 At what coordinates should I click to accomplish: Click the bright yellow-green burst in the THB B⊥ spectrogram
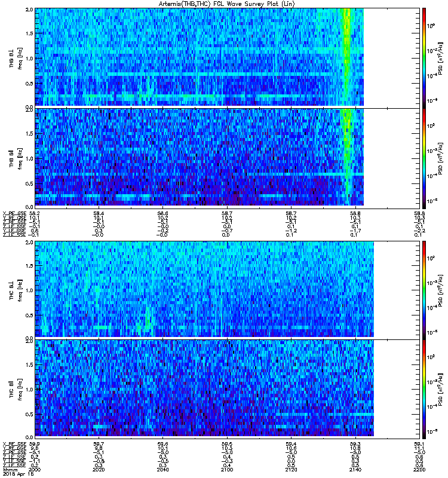[346, 52]
